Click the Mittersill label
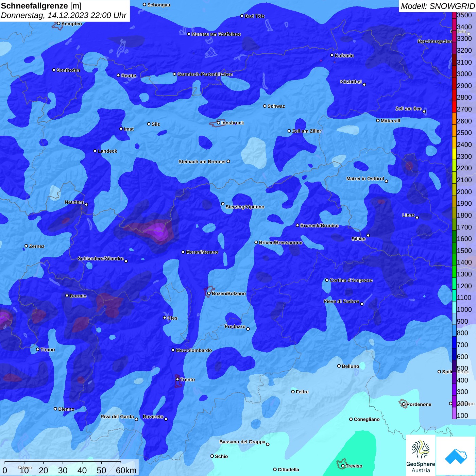 pyautogui.click(x=390, y=121)
